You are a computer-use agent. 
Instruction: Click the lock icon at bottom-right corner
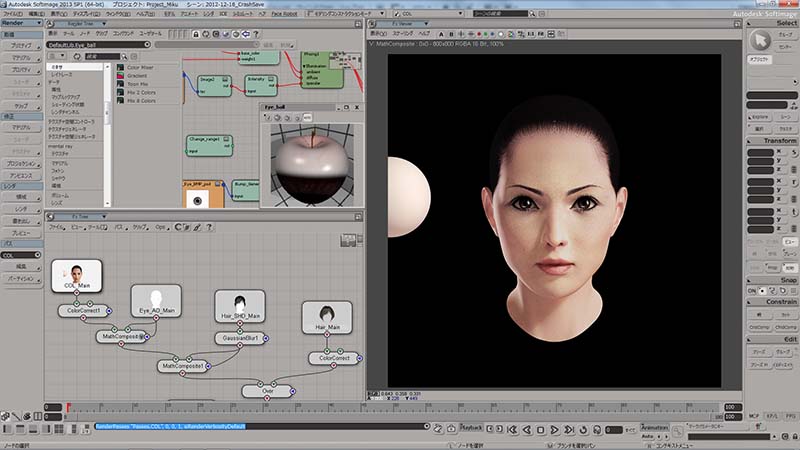click(795, 437)
